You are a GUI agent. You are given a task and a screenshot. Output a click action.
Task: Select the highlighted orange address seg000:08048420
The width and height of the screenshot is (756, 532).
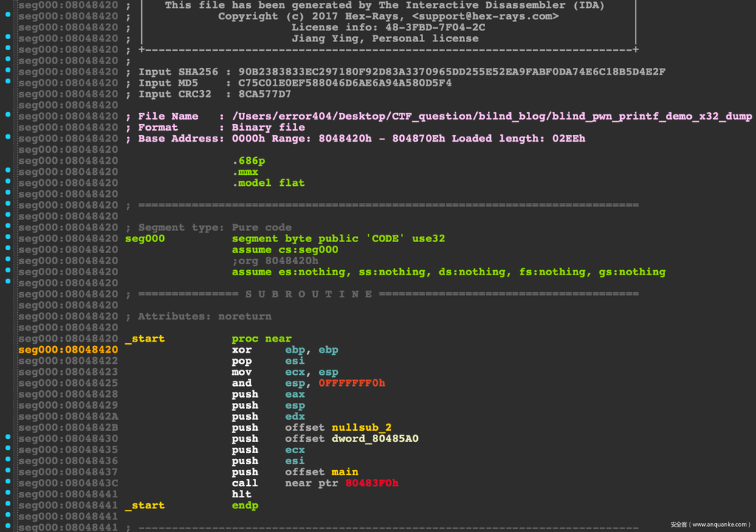(68, 350)
